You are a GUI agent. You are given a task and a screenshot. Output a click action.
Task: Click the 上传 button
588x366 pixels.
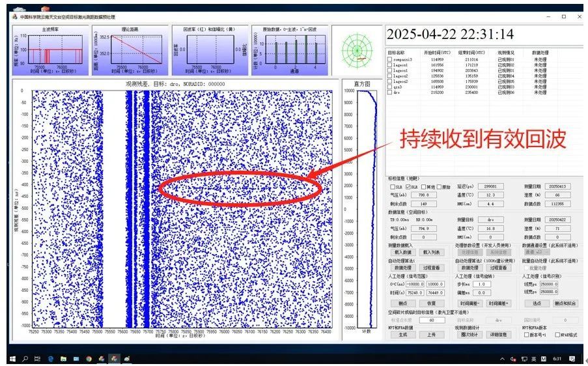pos(432,335)
